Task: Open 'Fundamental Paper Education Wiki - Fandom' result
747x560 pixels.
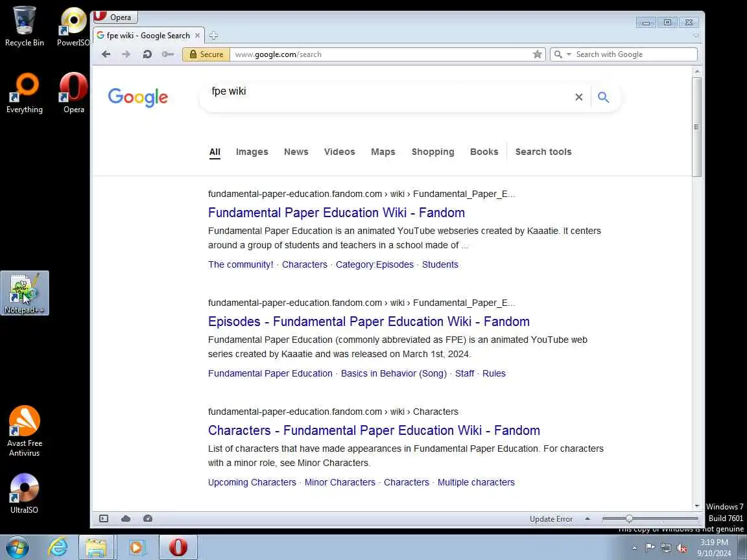Action: coord(337,213)
